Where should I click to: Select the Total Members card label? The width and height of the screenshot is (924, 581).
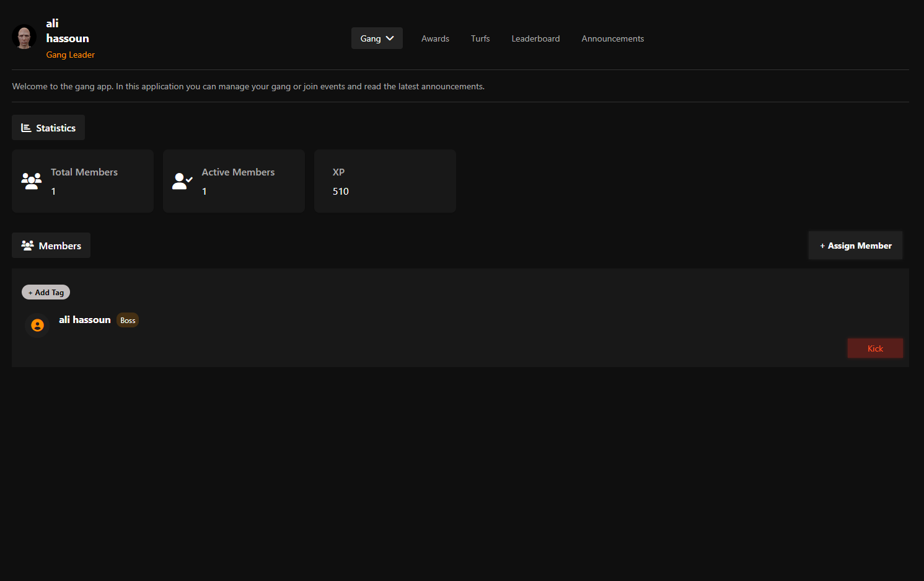point(84,172)
